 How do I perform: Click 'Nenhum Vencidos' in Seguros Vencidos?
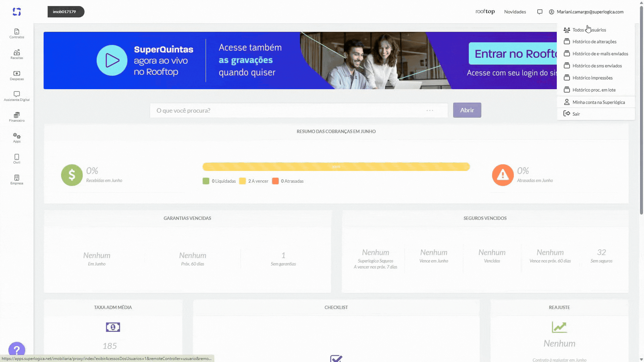(492, 256)
